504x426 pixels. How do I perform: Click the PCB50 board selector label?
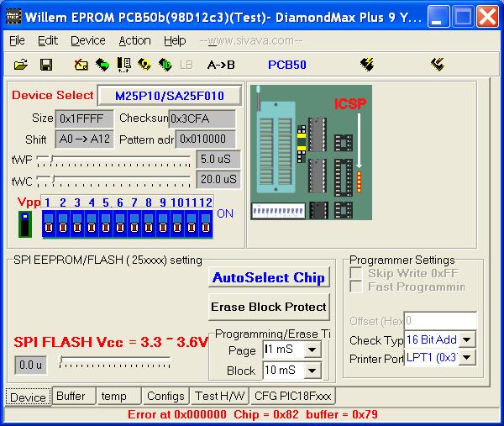click(287, 65)
